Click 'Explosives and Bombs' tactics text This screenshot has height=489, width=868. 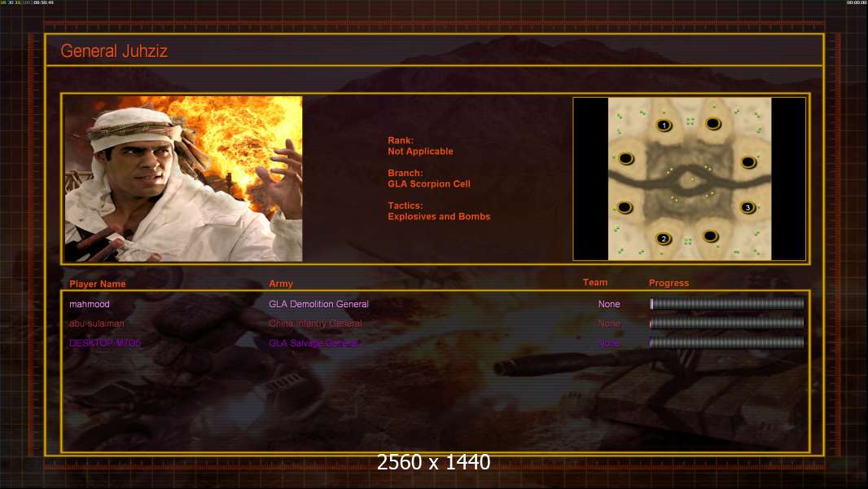point(439,217)
